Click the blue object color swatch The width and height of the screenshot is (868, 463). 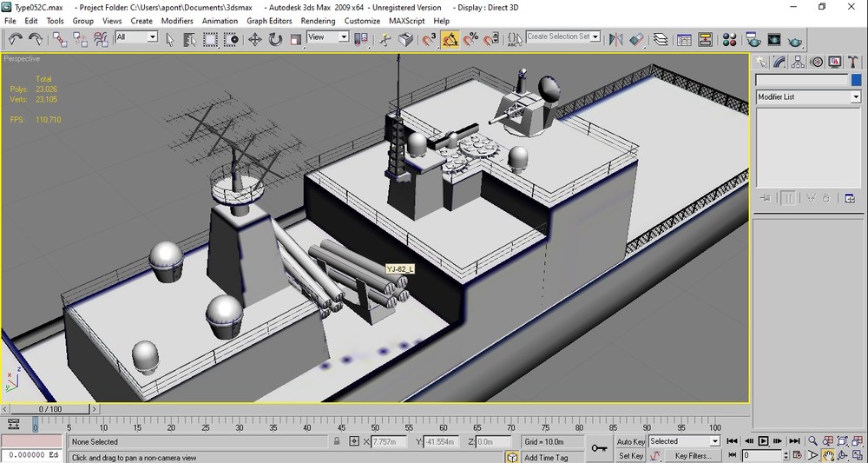[857, 80]
